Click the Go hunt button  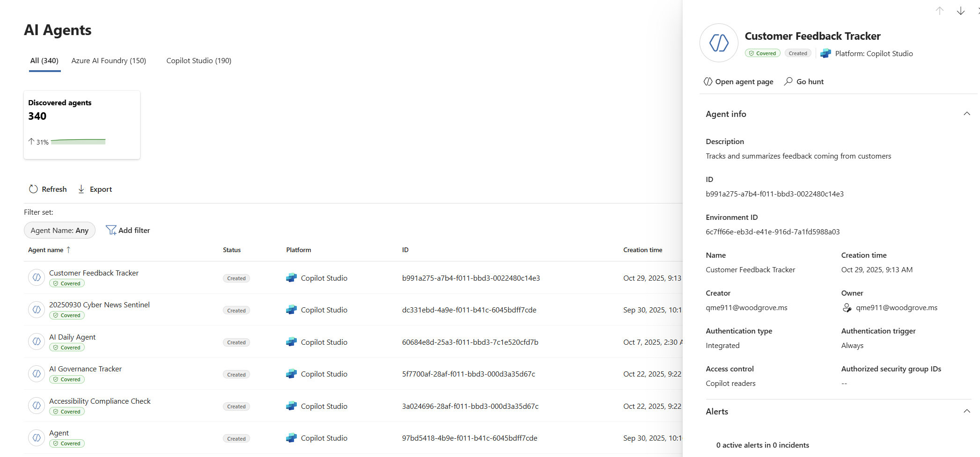tap(803, 81)
